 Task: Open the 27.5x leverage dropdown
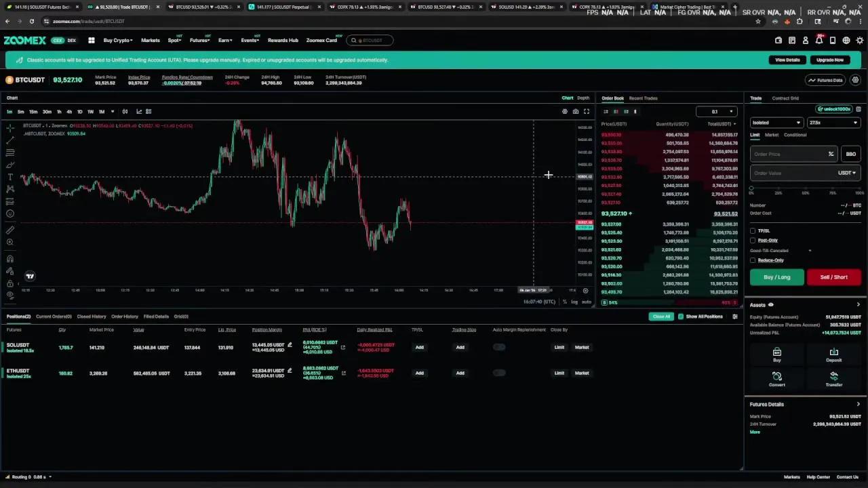click(x=833, y=123)
